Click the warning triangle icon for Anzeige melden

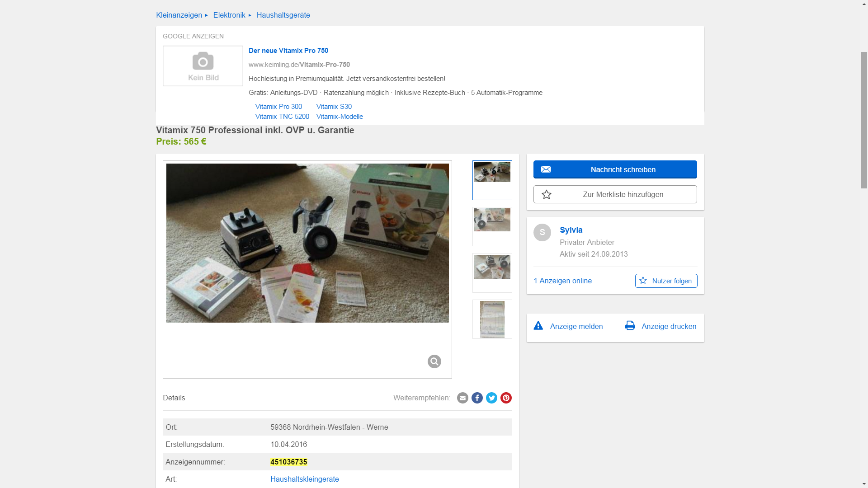(x=538, y=326)
